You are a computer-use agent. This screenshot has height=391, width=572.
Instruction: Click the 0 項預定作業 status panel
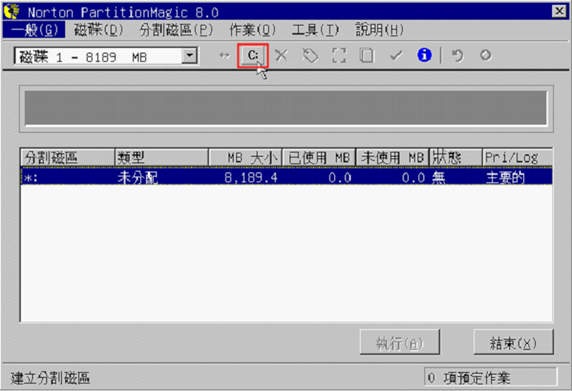491,377
